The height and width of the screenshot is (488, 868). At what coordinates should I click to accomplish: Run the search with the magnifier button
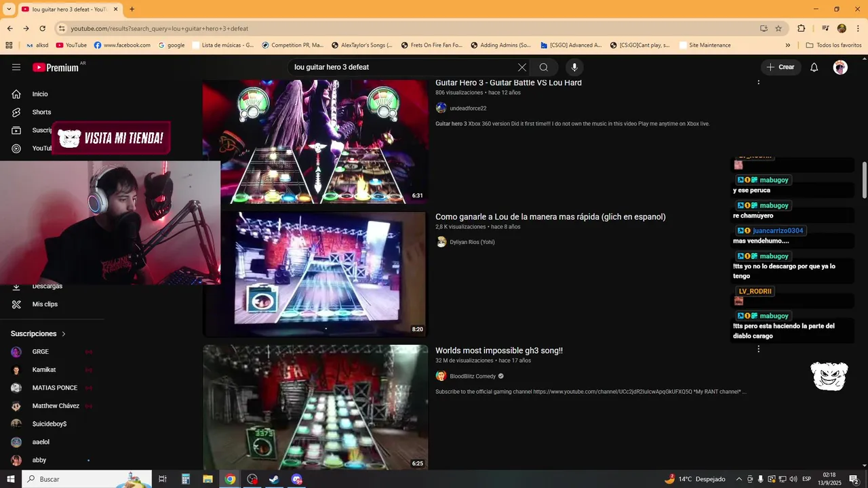(x=544, y=67)
